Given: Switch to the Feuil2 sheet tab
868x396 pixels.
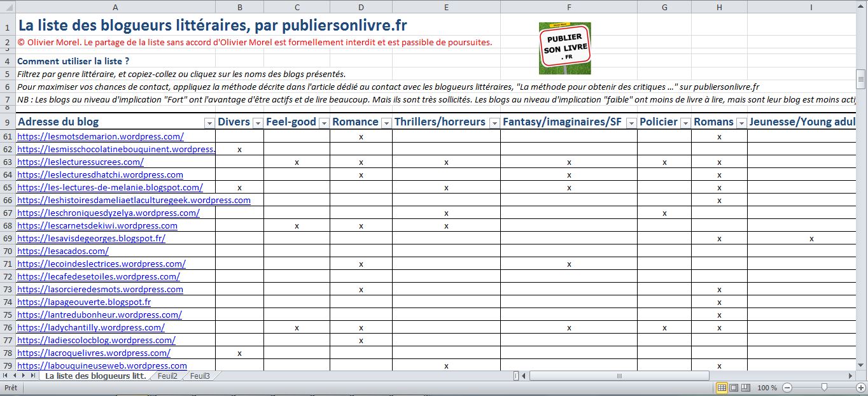Looking at the screenshot, I should tap(167, 376).
